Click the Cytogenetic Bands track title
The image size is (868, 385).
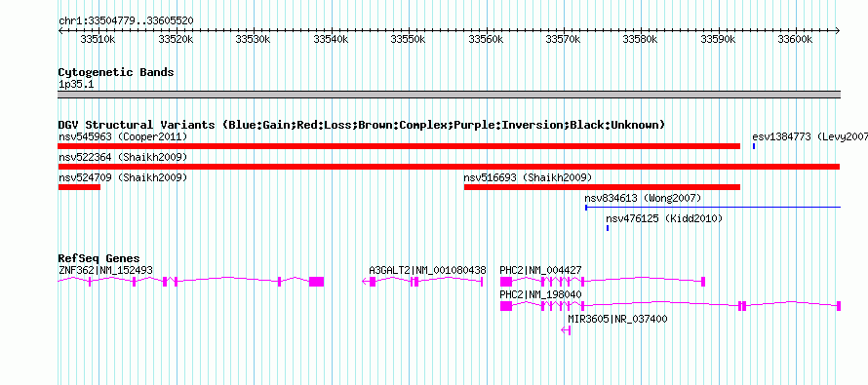click(116, 72)
